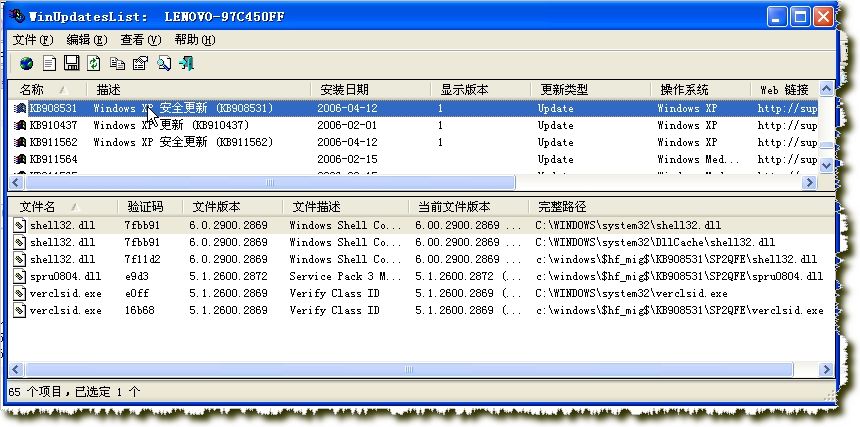Click the 显示版本 column header
The image size is (860, 427).
click(x=481, y=89)
